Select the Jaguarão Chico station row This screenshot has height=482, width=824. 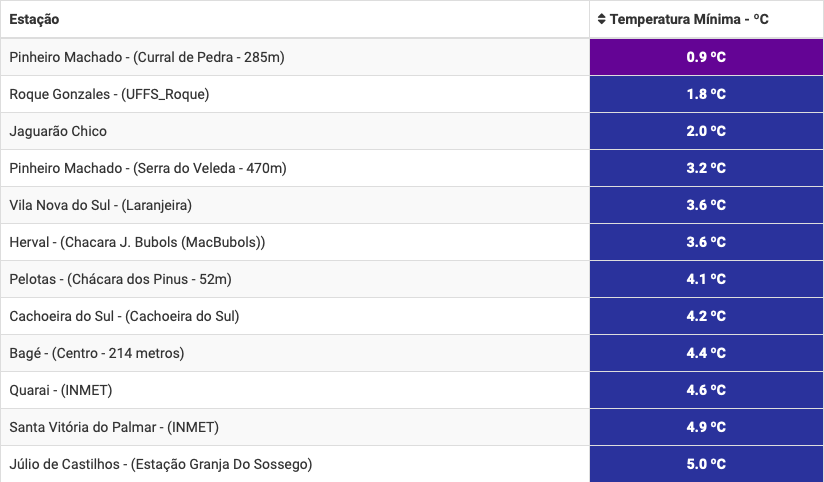click(x=58, y=131)
